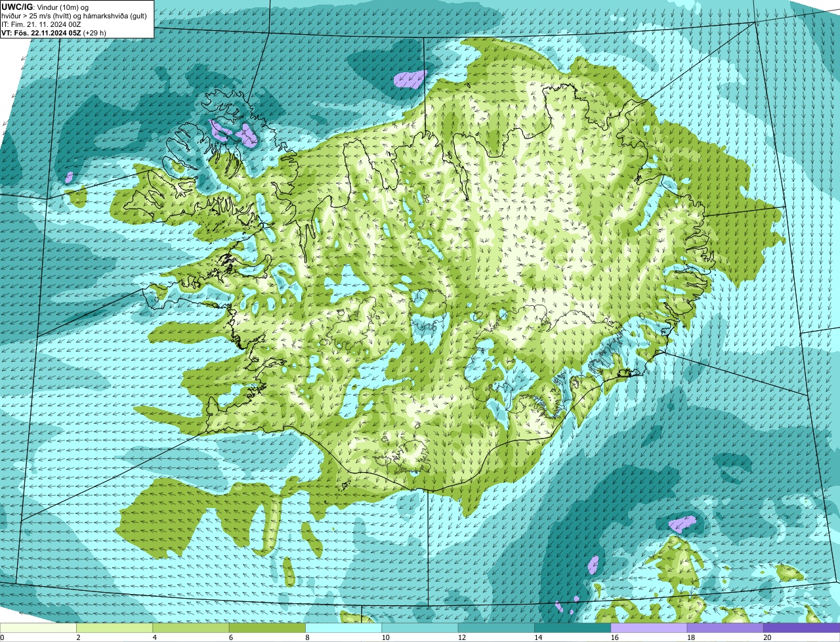Click the 'IT: Fim. 21. 11. 2024 00Z' line

coord(41,25)
